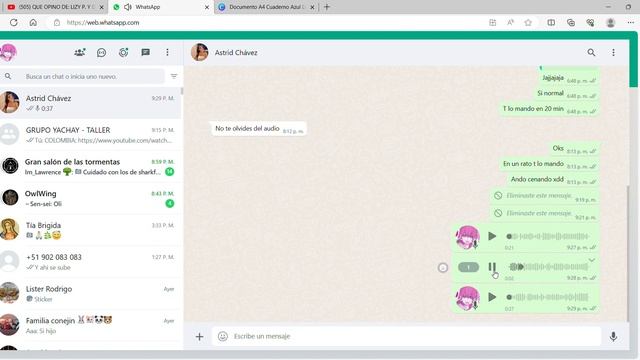Image resolution: width=640 pixels, height=360 pixels.
Task: Open Astrid Chávez contact info from header
Action: point(236,53)
